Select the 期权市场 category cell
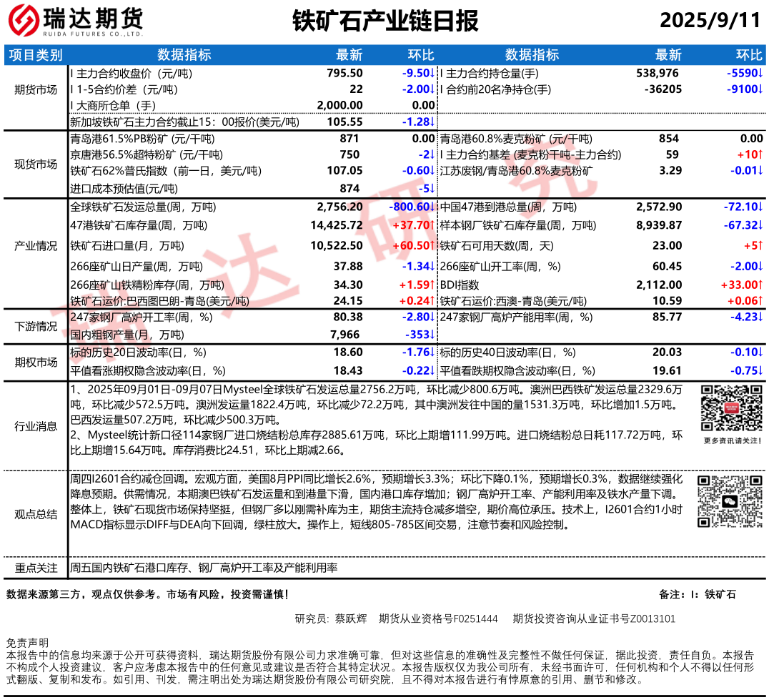Image resolution: width=769 pixels, height=700 pixels. 36,362
